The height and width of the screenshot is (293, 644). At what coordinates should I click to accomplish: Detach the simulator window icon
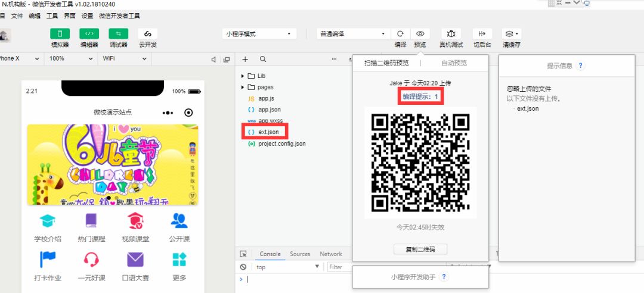227,60
